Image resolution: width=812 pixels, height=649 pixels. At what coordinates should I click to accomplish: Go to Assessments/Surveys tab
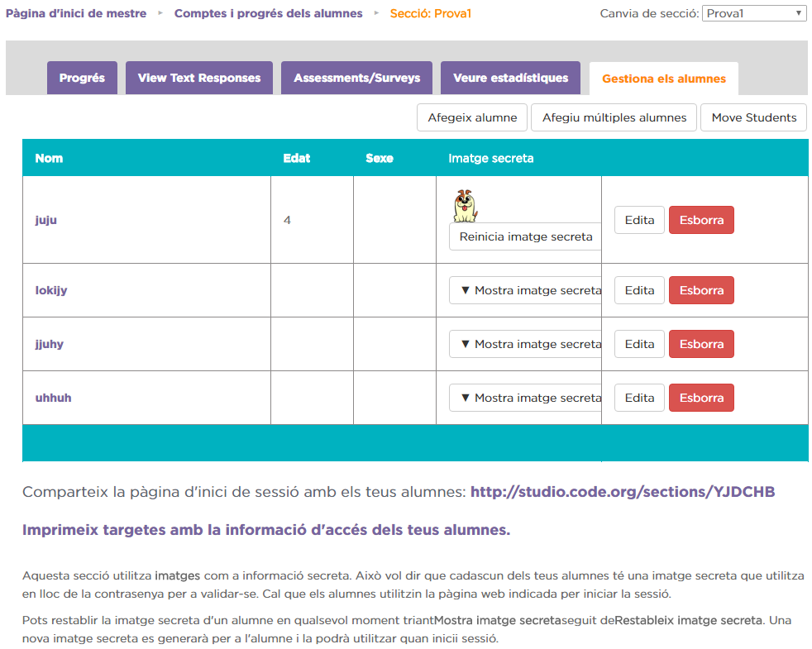tap(356, 78)
